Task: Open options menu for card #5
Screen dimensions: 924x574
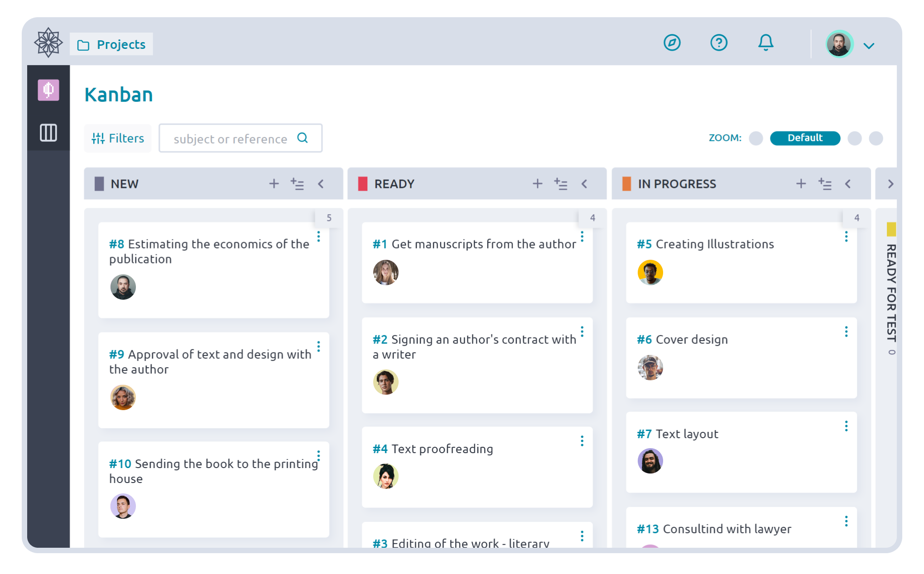Action: pyautogui.click(x=846, y=237)
